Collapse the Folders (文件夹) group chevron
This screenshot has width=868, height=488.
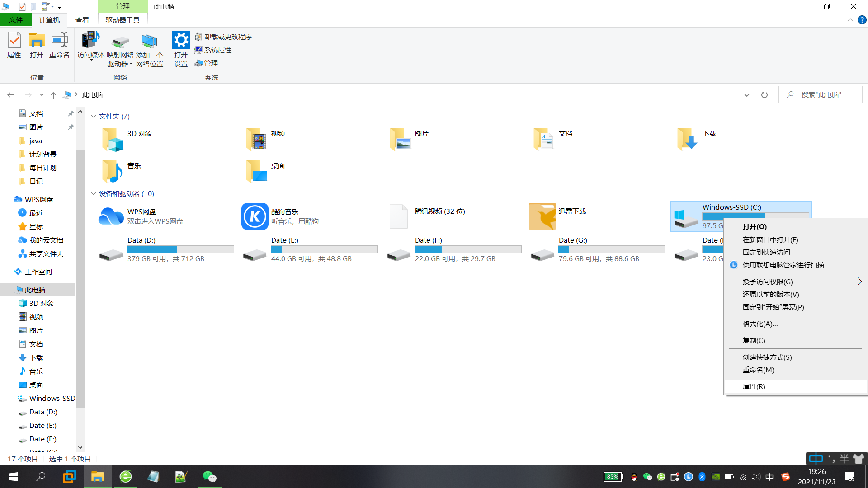tap(94, 117)
